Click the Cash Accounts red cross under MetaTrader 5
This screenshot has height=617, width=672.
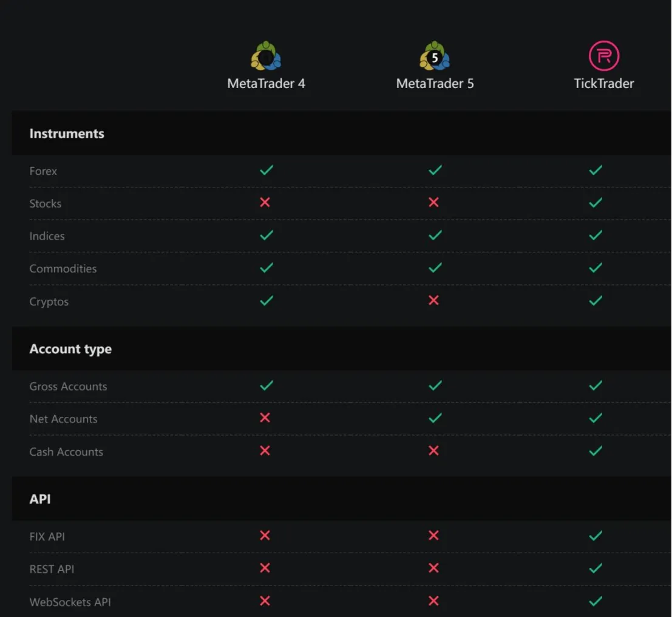tap(433, 450)
